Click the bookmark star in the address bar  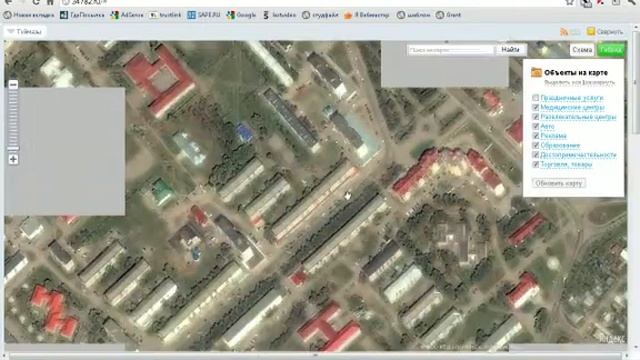click(570, 2)
